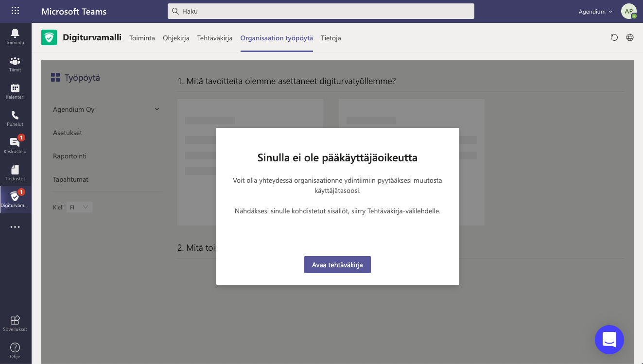Click the Digiturvamalli app title

[x=92, y=37]
